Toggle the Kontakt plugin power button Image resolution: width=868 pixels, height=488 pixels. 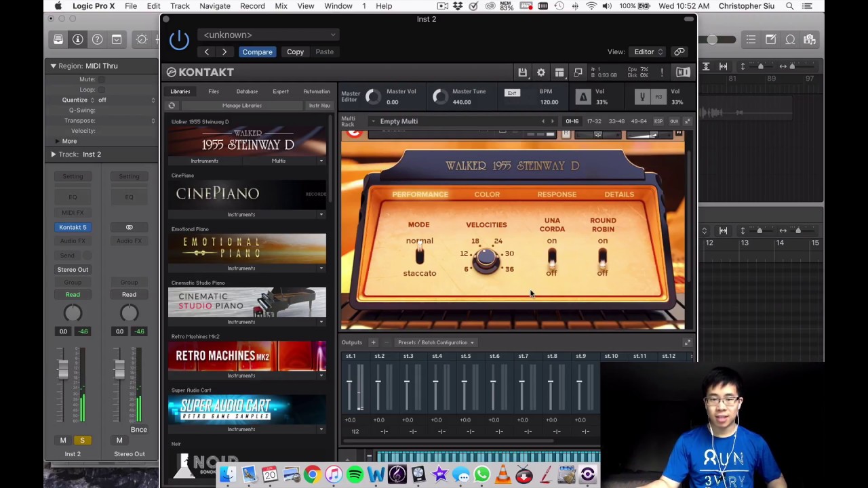(179, 40)
